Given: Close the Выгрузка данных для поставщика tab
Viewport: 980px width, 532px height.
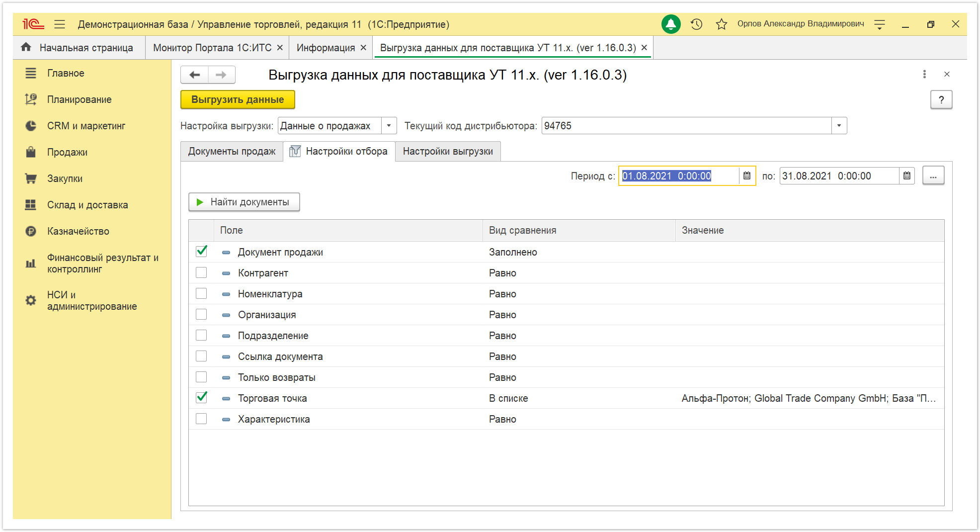Looking at the screenshot, I should (x=644, y=47).
